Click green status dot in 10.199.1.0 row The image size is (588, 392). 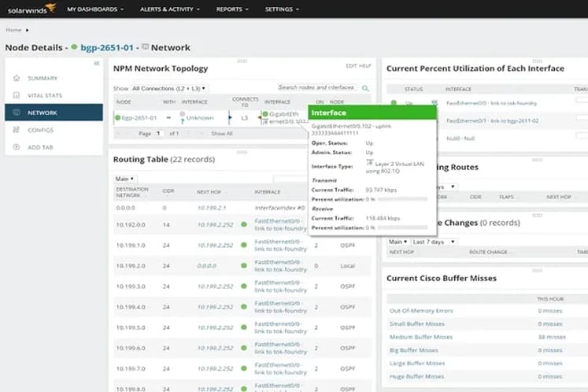244,245
